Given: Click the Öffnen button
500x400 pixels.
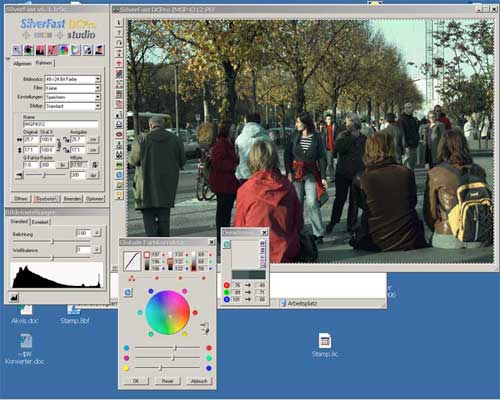Looking at the screenshot, I should (x=21, y=199).
